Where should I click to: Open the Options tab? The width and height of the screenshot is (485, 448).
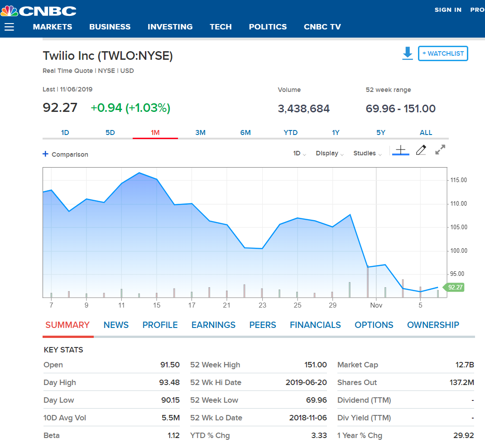[x=374, y=325]
